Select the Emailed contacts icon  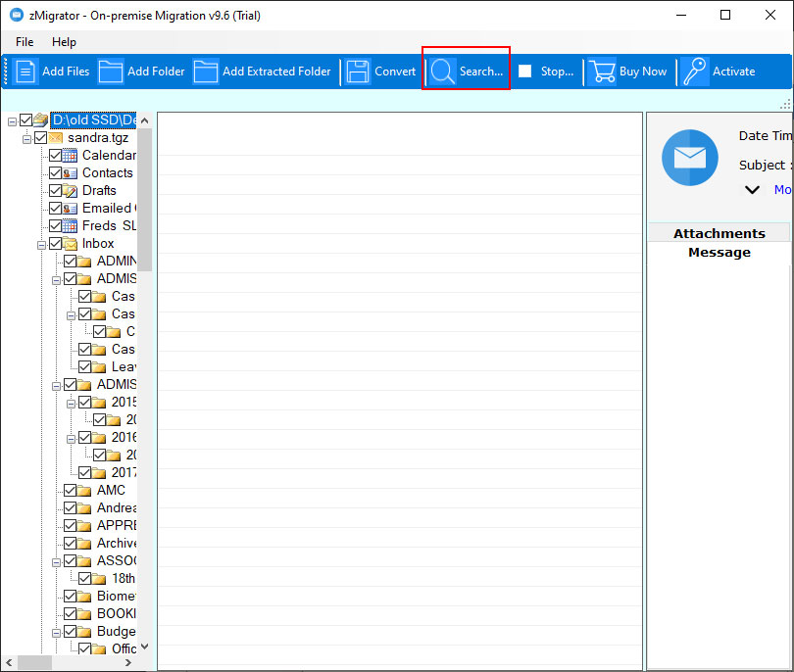70,209
